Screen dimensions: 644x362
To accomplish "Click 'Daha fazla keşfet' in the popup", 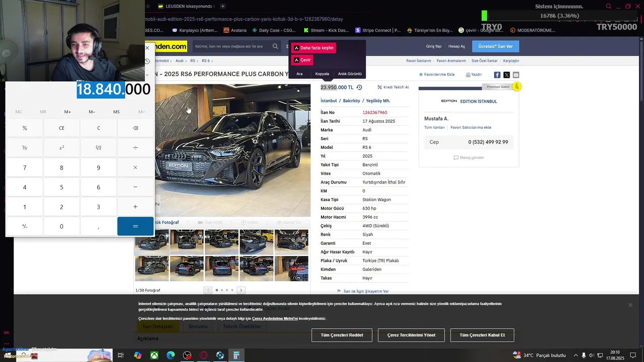I will pyautogui.click(x=314, y=48).
